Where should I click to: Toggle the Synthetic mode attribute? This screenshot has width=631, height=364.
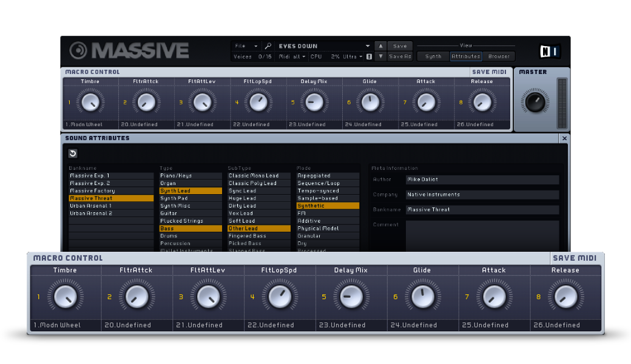[x=328, y=206]
